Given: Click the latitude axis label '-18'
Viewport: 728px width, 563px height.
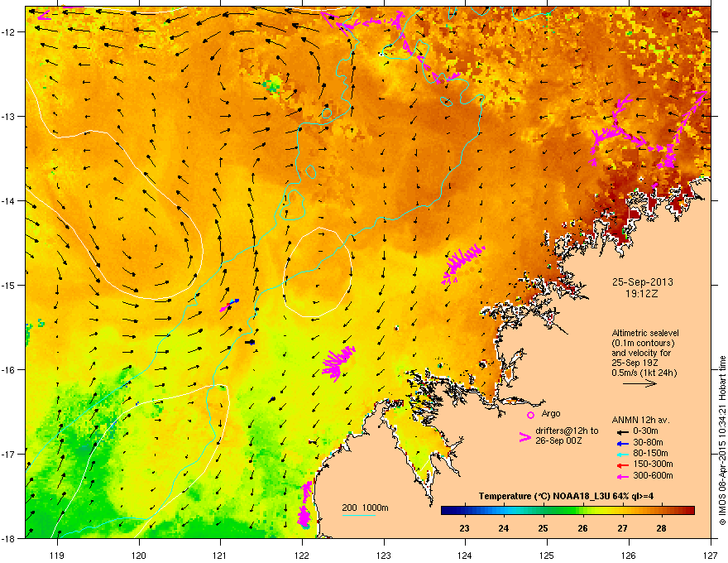Looking at the screenshot, I should click(x=9, y=538).
